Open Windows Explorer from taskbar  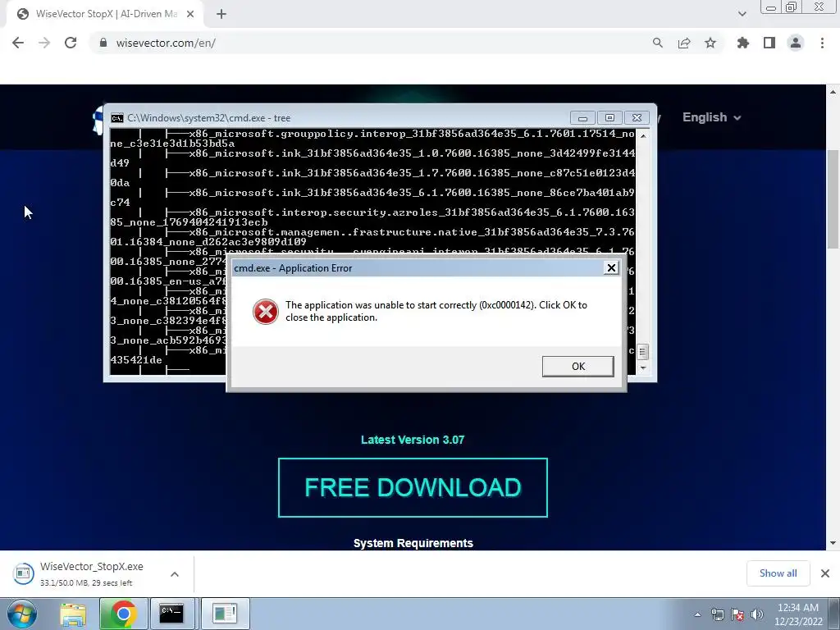[73, 614]
